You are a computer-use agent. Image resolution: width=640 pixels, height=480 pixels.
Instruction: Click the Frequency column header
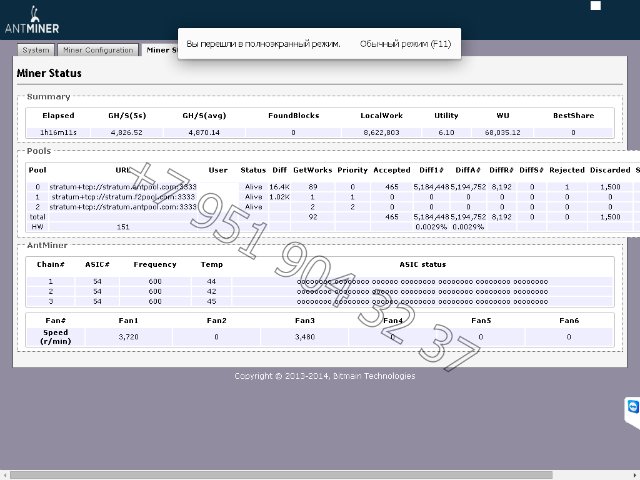[155, 264]
